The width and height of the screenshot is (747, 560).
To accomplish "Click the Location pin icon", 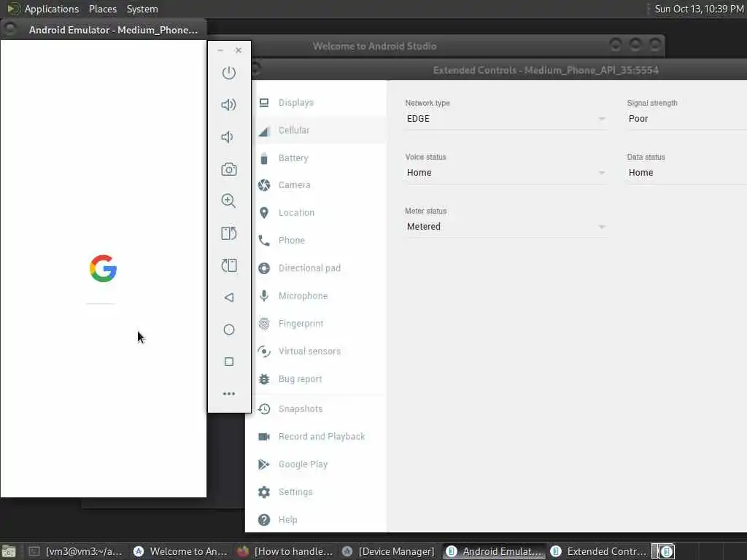I will (264, 213).
